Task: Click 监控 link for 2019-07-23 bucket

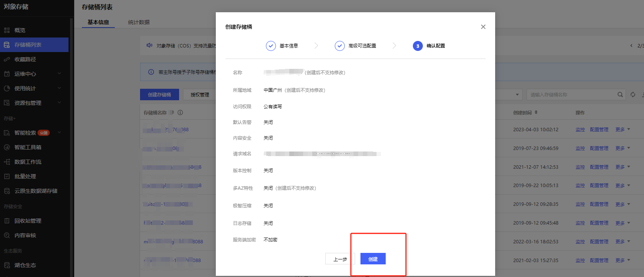Action: point(580,148)
